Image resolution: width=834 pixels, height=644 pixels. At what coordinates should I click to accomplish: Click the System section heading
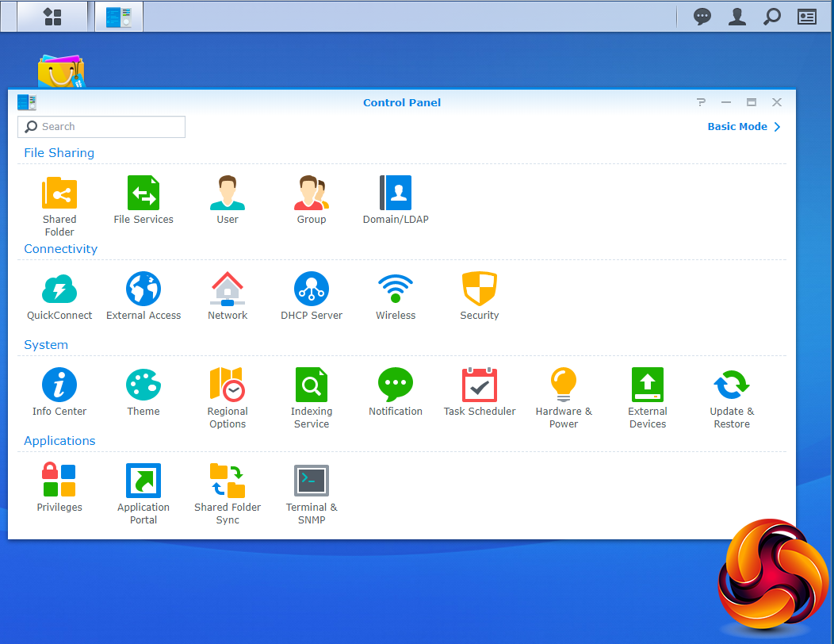46,344
